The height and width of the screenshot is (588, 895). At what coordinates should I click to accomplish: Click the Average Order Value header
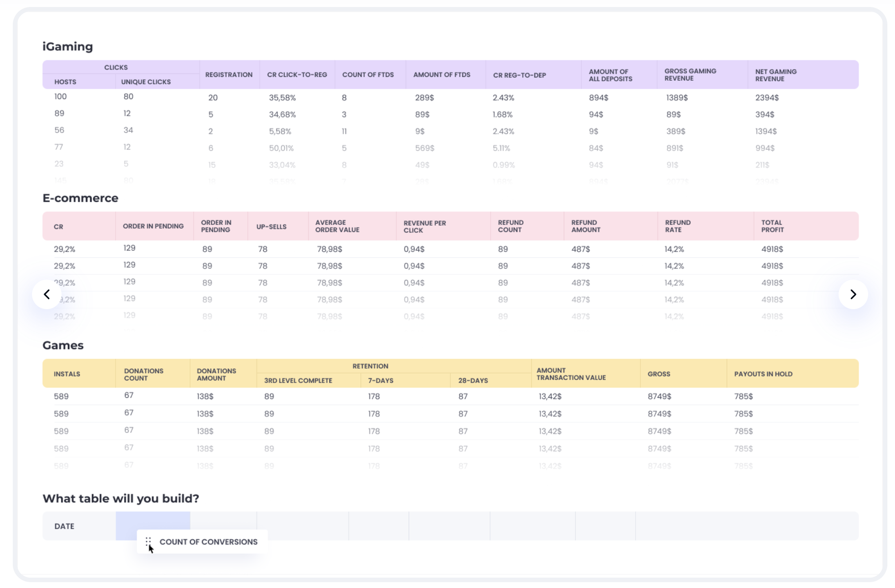pos(337,226)
